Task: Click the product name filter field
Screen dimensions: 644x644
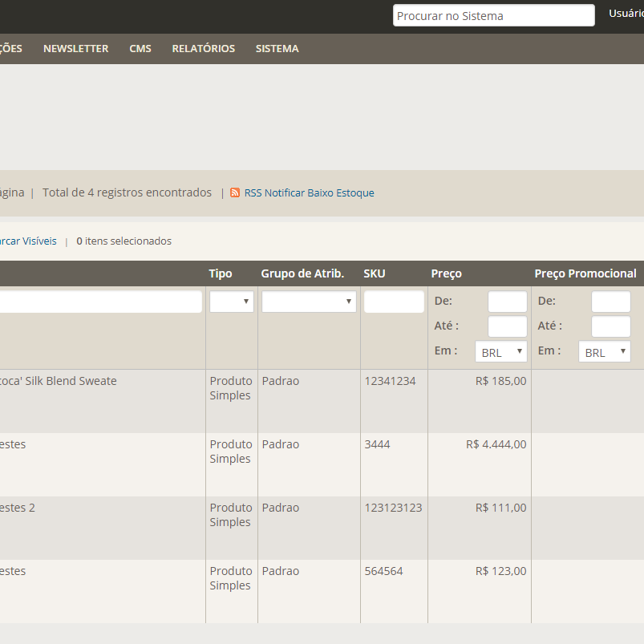Action: point(100,302)
